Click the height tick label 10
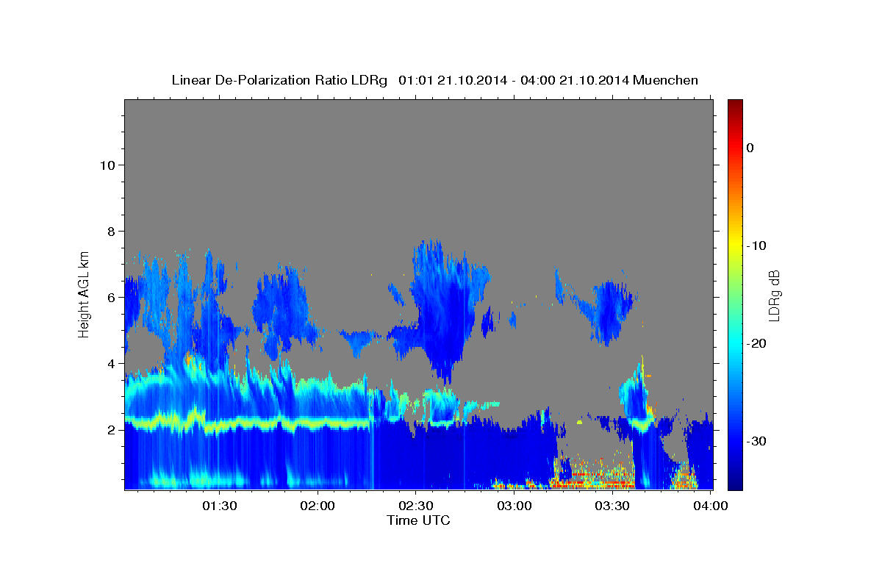Image resolution: width=882 pixels, height=588 pixels. point(107,165)
